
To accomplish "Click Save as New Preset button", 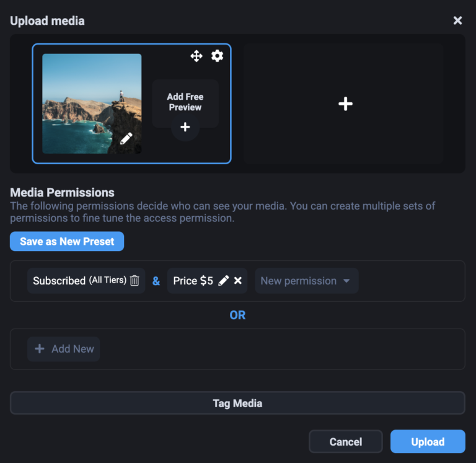I will point(67,241).
